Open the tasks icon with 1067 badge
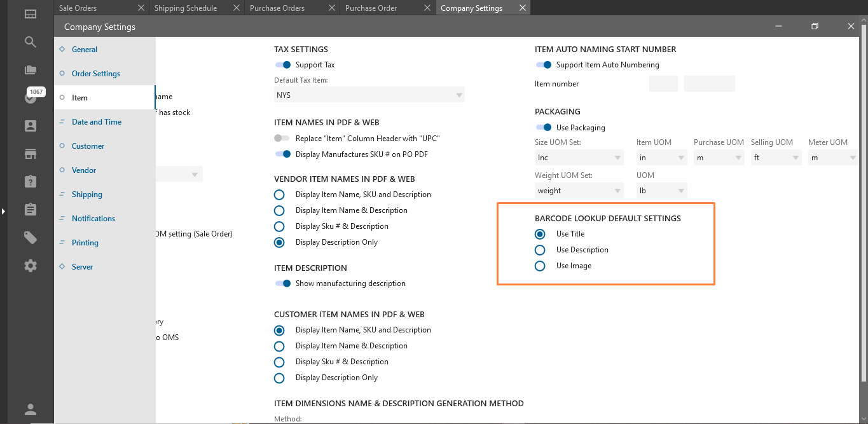 pos(30,97)
